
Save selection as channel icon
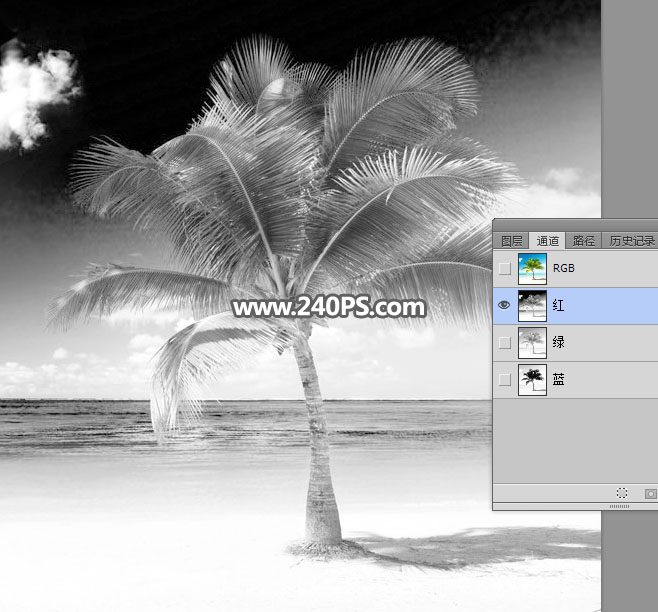650,494
